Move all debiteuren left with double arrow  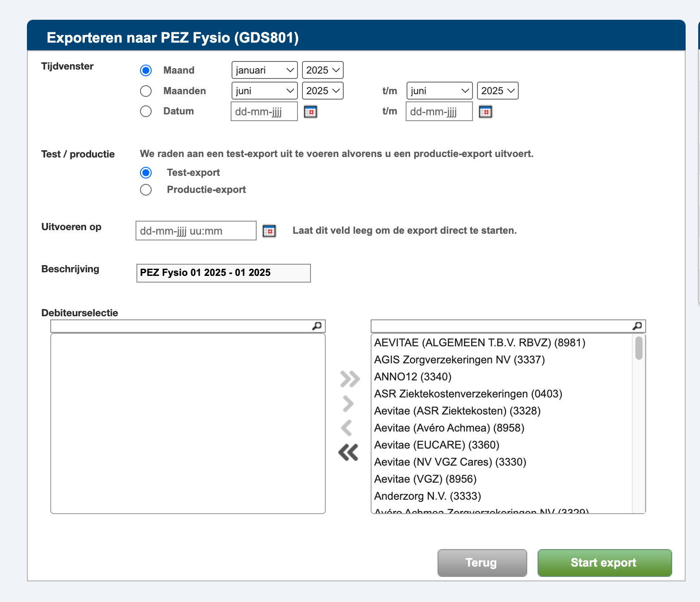(x=348, y=453)
